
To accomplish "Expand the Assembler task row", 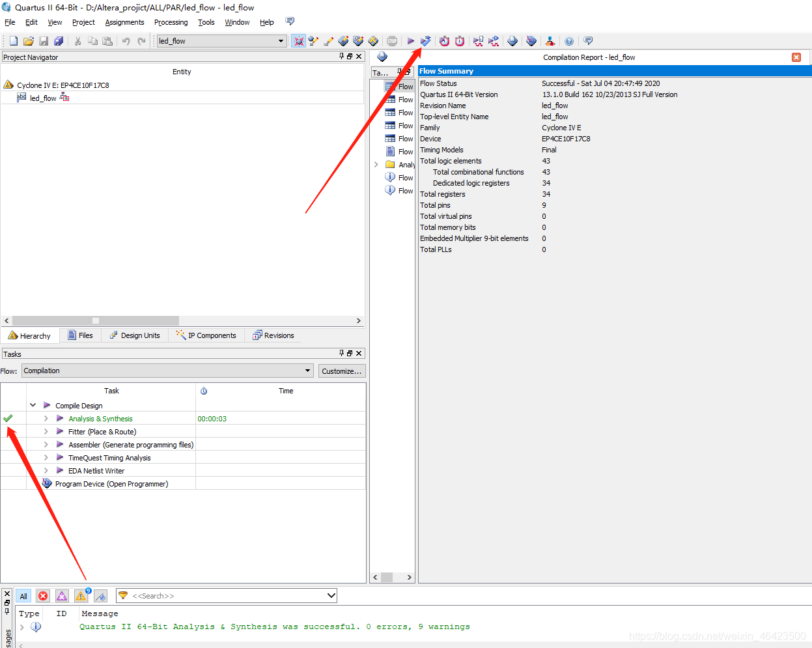I will click(46, 444).
